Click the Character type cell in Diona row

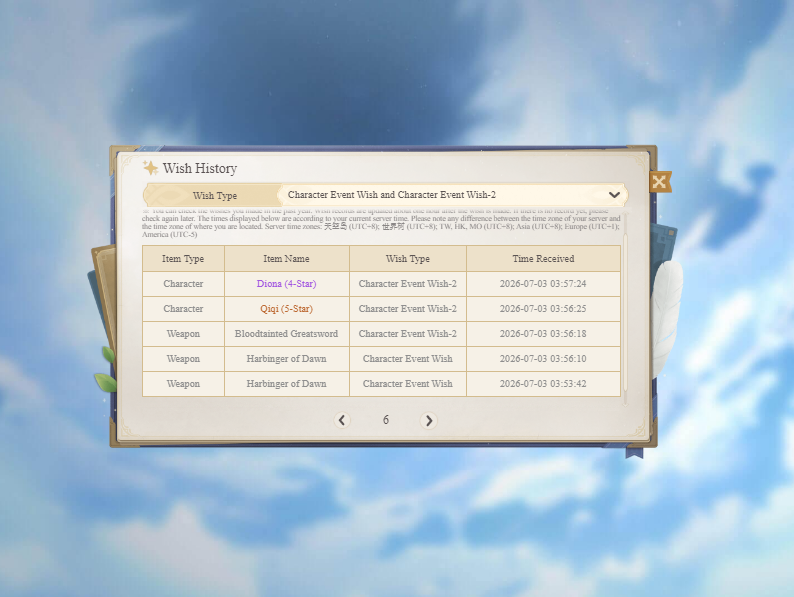pos(183,284)
